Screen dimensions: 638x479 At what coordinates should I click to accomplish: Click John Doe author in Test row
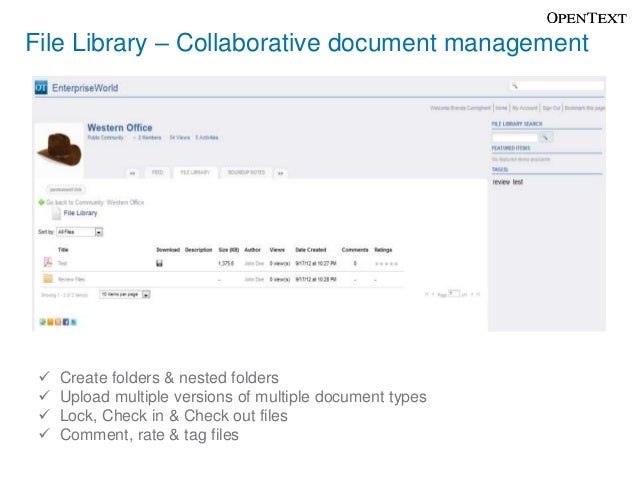click(x=254, y=263)
